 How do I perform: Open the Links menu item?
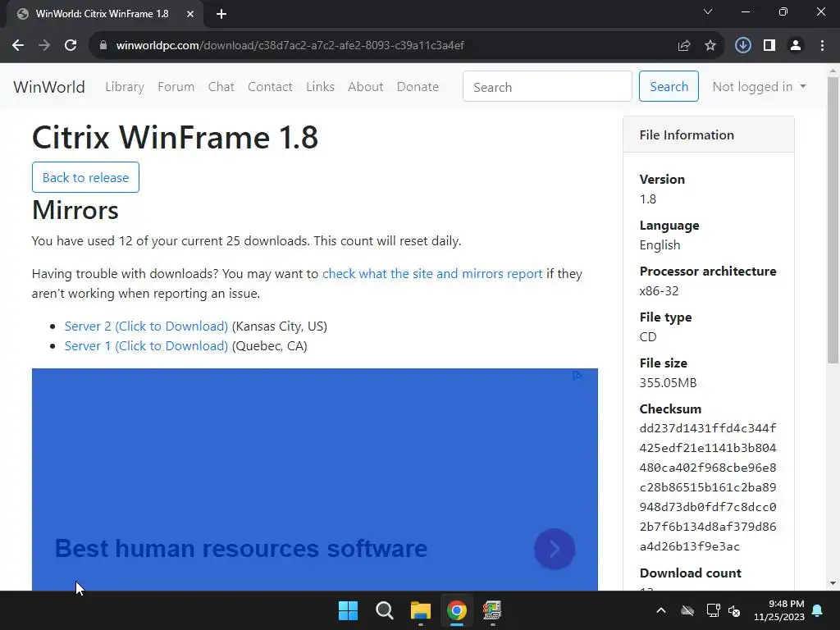tap(321, 87)
